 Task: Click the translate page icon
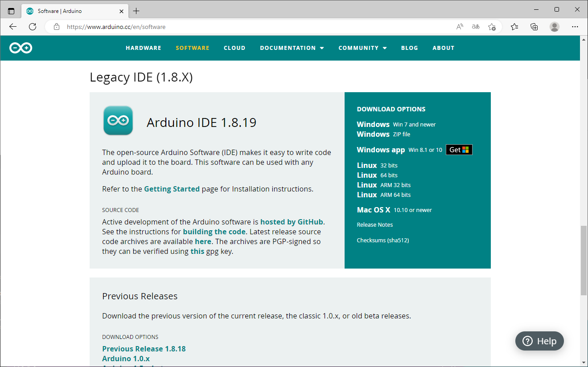pyautogui.click(x=476, y=27)
